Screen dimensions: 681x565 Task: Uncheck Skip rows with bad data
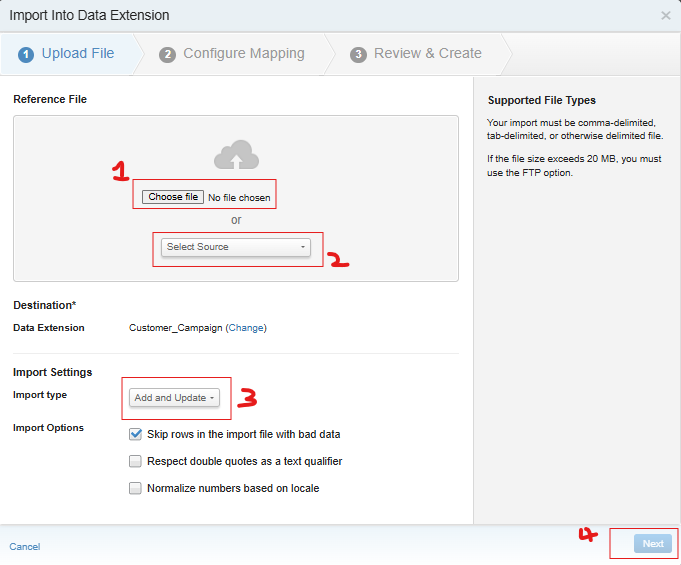pos(135,435)
